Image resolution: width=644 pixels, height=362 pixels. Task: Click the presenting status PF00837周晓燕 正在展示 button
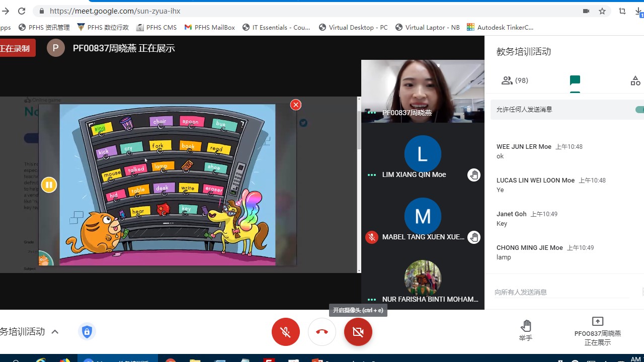coord(598,331)
